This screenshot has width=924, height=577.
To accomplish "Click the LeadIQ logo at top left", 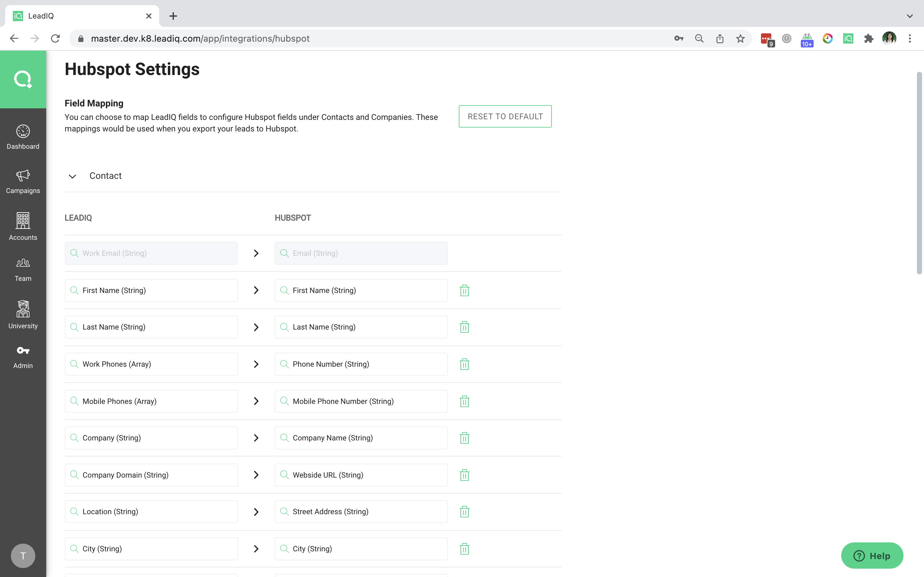I will click(x=23, y=79).
